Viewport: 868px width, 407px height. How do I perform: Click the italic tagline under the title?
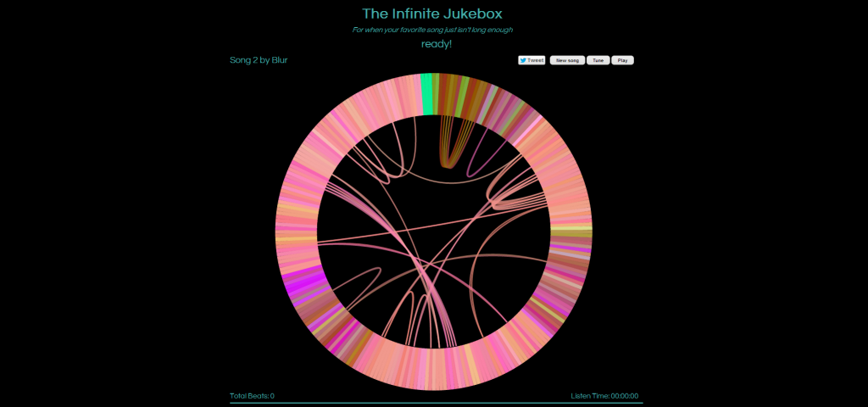[432, 30]
